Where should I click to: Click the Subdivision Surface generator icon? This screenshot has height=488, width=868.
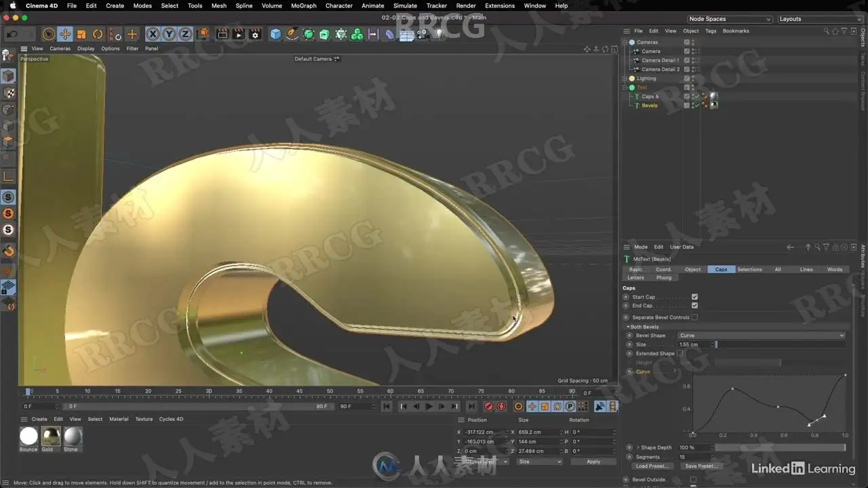[309, 34]
